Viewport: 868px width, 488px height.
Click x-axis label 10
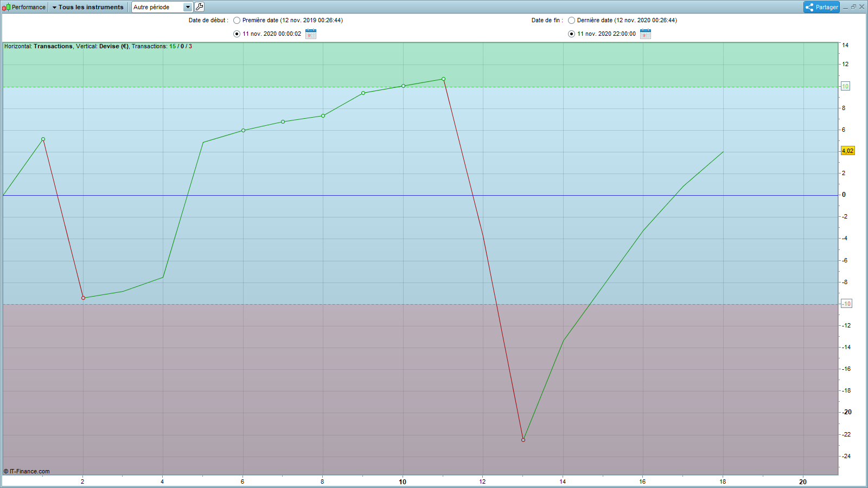[403, 481]
